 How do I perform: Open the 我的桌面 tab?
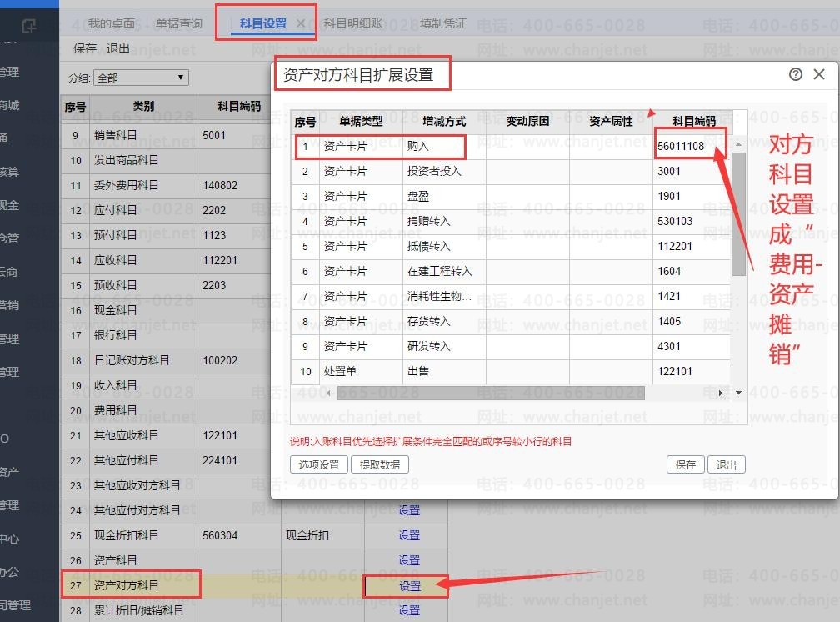click(x=112, y=23)
